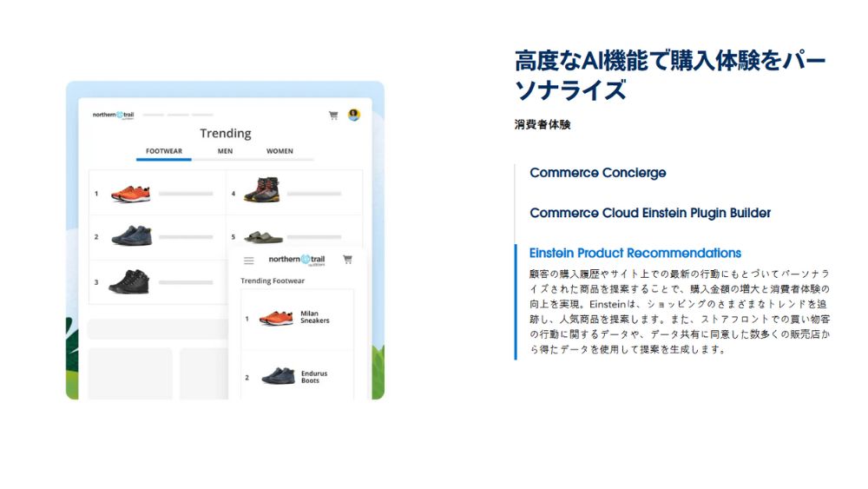
Task: Click the shopping cart icon in desktop mockup
Action: [x=333, y=116]
